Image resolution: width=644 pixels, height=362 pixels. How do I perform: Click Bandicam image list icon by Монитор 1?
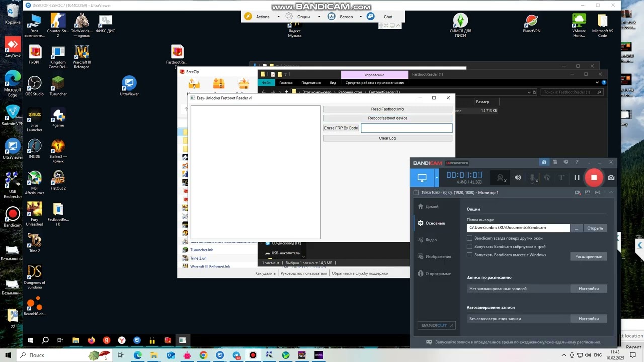(588, 192)
